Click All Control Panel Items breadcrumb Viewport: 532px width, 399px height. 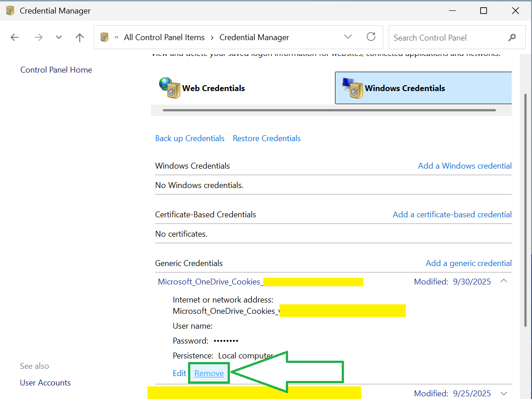pos(164,37)
